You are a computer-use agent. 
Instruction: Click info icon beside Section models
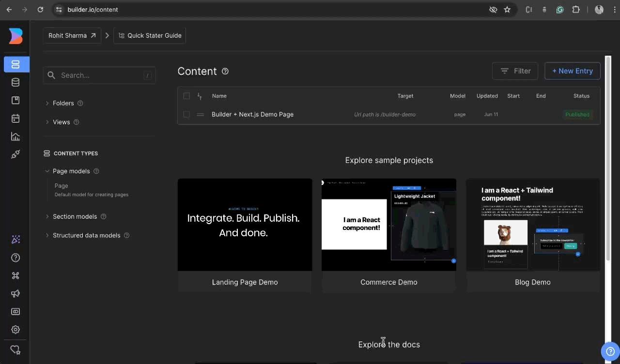pos(103,216)
